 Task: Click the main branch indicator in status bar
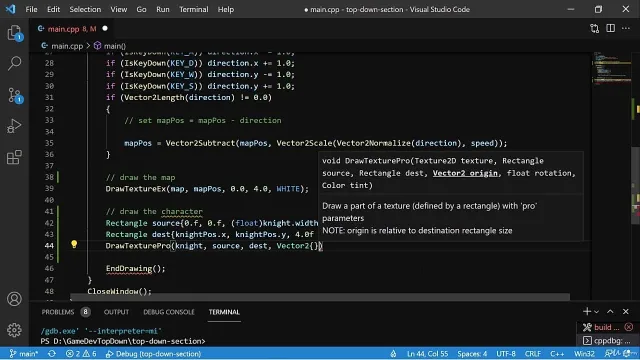tap(24, 353)
